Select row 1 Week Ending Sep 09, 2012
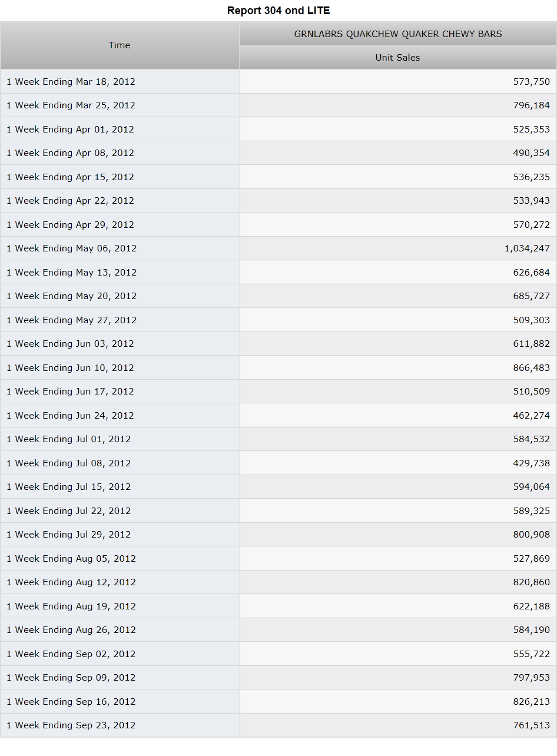Screen dimensions: 557x756 tap(278, 678)
